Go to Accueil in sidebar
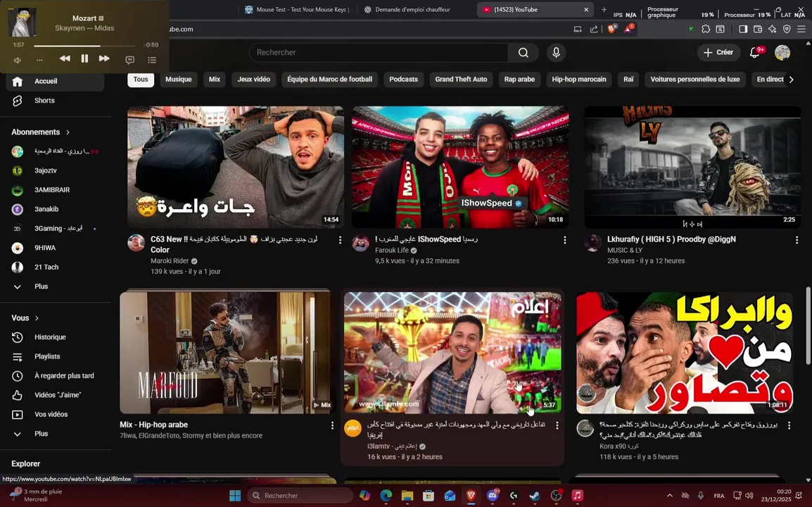This screenshot has width=812, height=507. (56, 82)
